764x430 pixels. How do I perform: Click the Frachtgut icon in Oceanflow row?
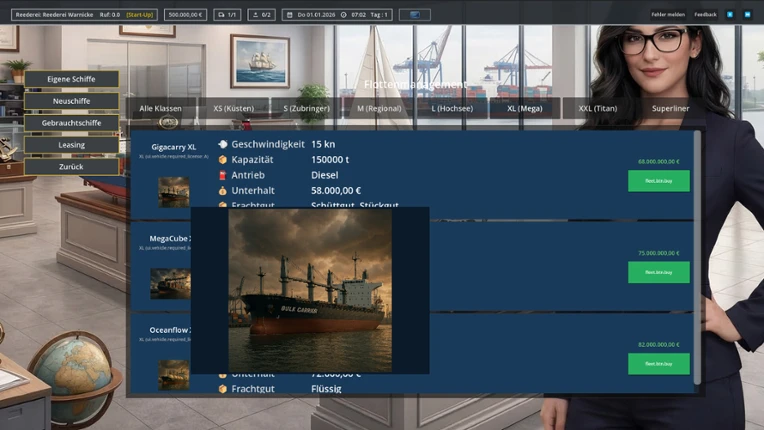click(223, 389)
